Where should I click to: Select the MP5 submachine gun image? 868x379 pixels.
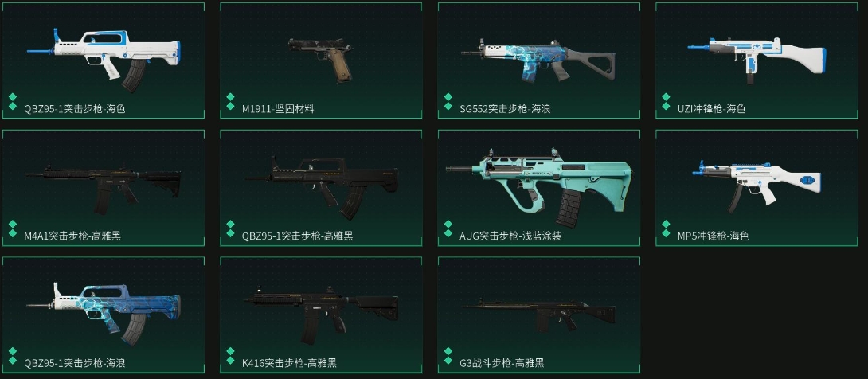(757, 186)
